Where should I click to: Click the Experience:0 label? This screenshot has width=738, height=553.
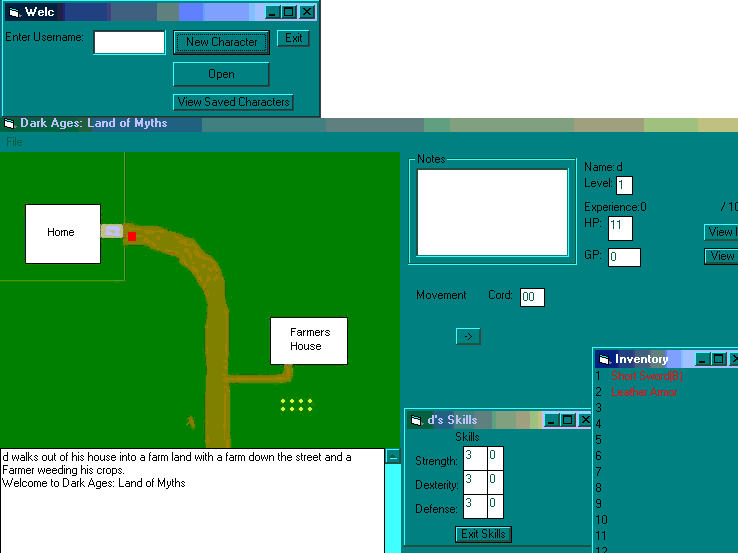615,207
